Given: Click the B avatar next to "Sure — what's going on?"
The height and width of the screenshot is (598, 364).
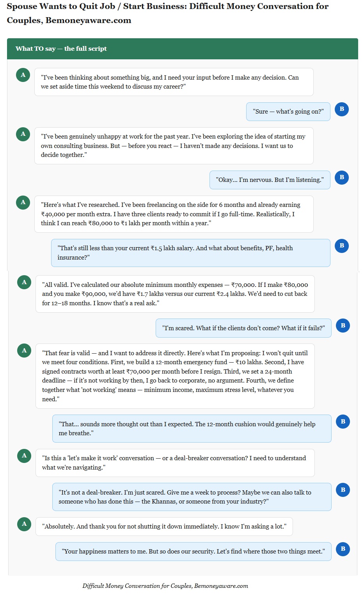Looking at the screenshot, I should coord(342,109).
